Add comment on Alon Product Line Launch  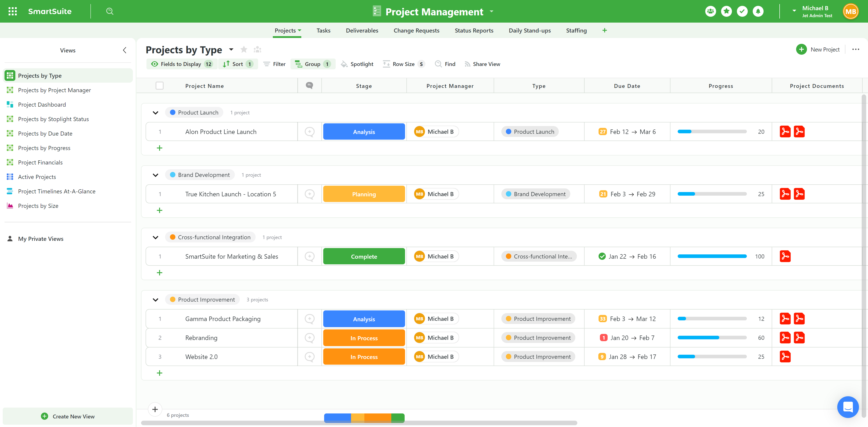(309, 132)
